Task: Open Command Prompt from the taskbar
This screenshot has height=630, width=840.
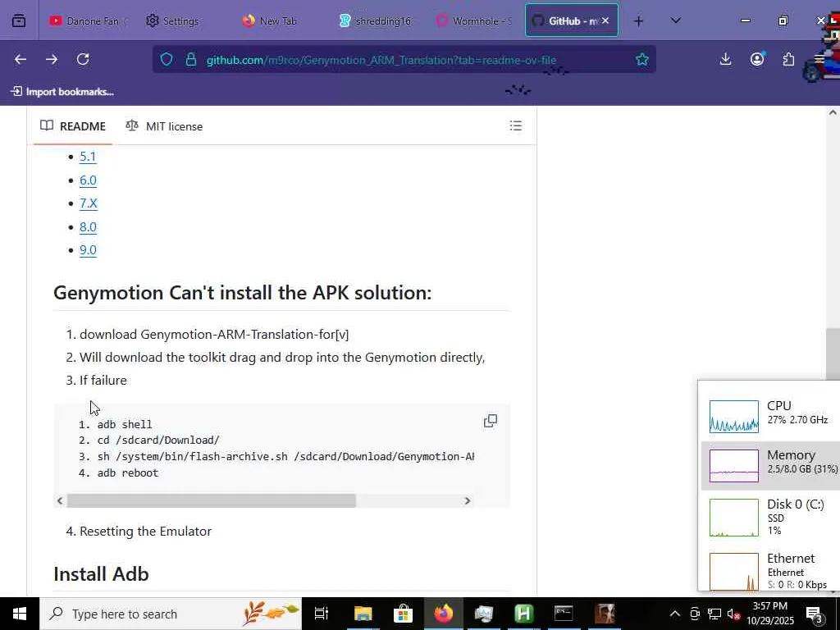Action: click(x=564, y=614)
